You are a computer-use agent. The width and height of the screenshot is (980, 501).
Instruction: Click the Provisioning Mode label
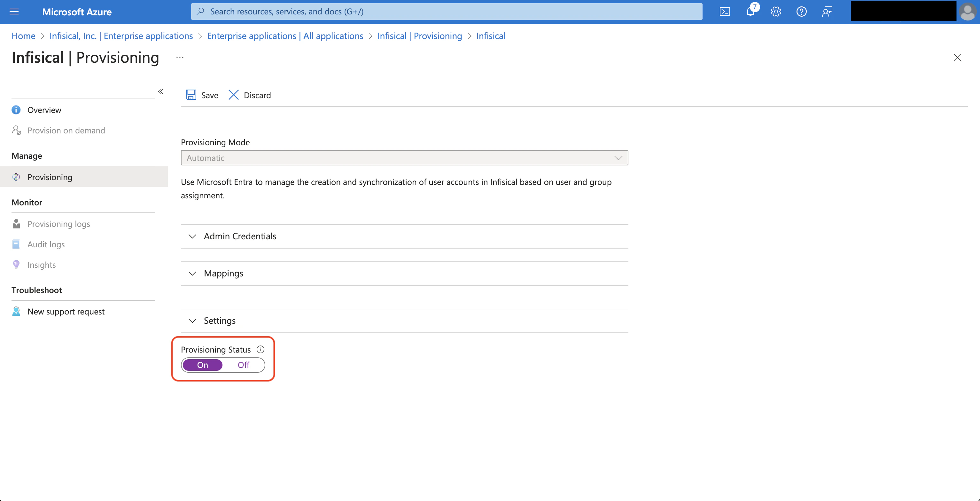215,142
